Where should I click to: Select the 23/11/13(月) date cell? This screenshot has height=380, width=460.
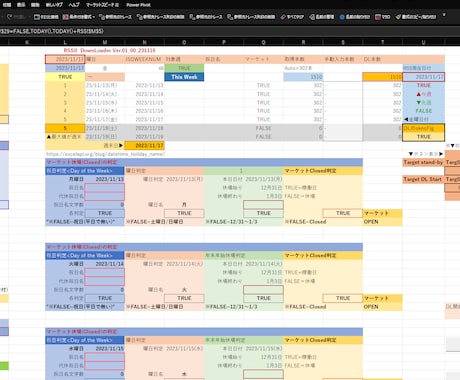(105, 85)
